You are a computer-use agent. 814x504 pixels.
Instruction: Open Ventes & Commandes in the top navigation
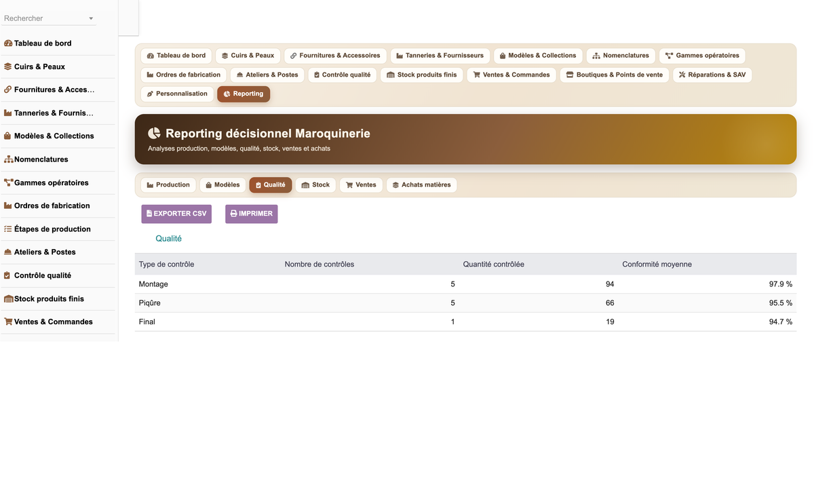pyautogui.click(x=511, y=75)
